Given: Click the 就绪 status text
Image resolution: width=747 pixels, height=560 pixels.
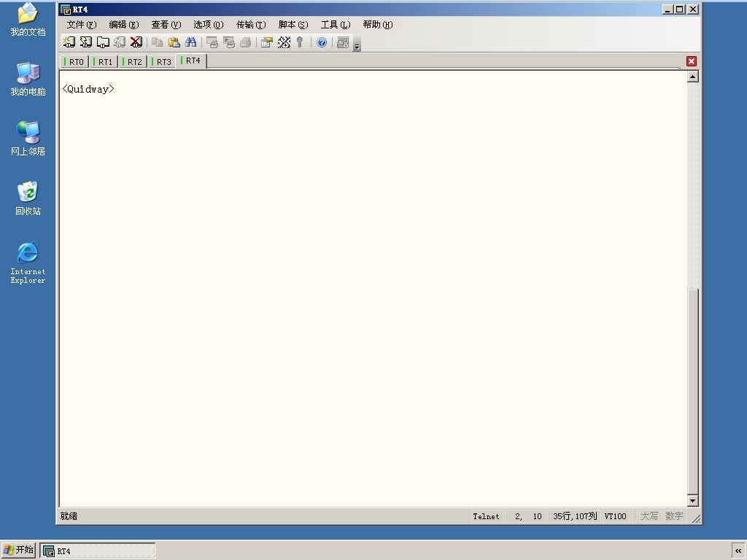Looking at the screenshot, I should tap(69, 516).
